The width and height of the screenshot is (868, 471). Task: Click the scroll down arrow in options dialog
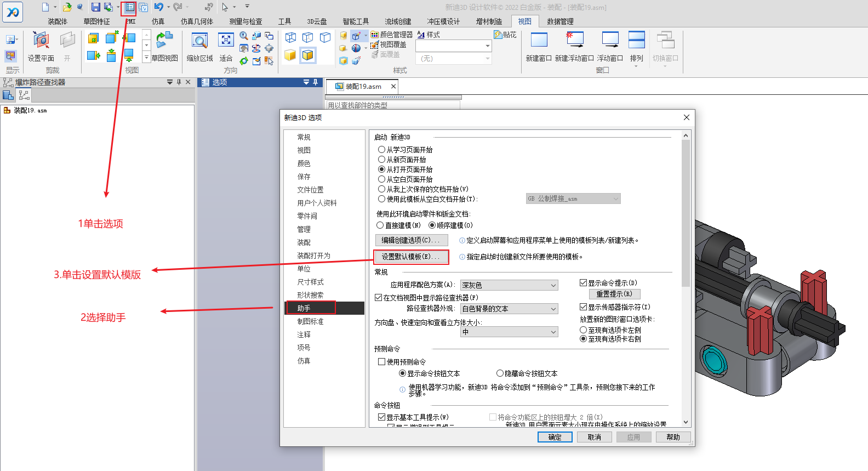pos(686,422)
